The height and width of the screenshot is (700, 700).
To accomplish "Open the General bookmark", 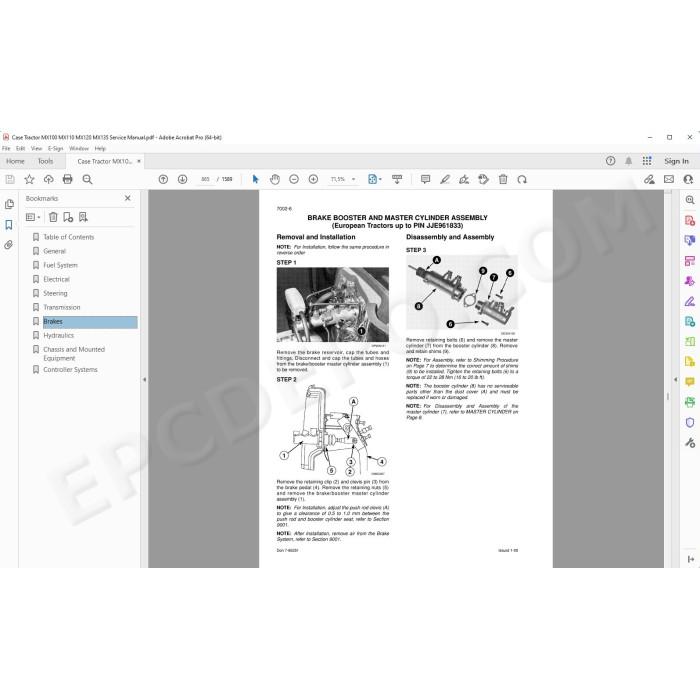I will (54, 251).
